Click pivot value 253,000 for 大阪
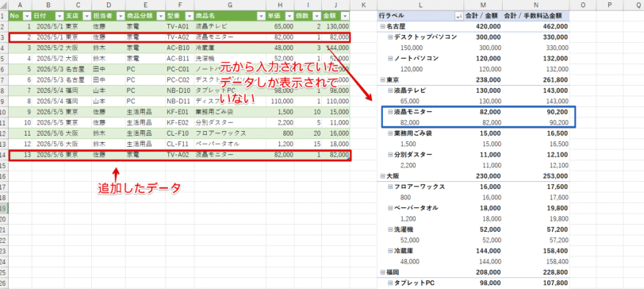 click(x=536, y=176)
